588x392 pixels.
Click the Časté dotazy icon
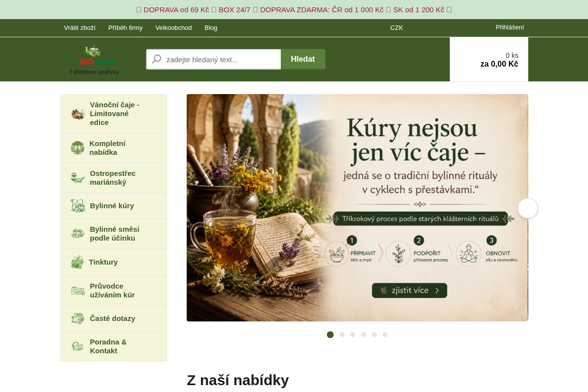77,318
